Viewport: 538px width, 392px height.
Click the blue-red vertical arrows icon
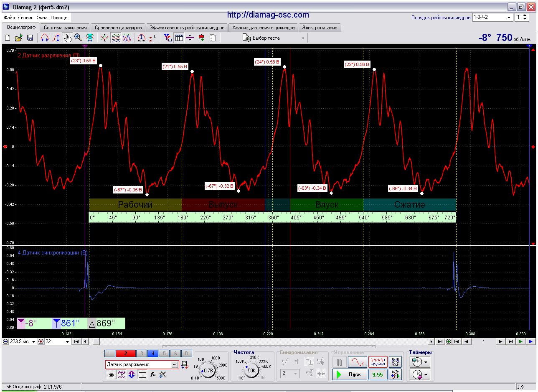pyautogui.click(x=132, y=375)
